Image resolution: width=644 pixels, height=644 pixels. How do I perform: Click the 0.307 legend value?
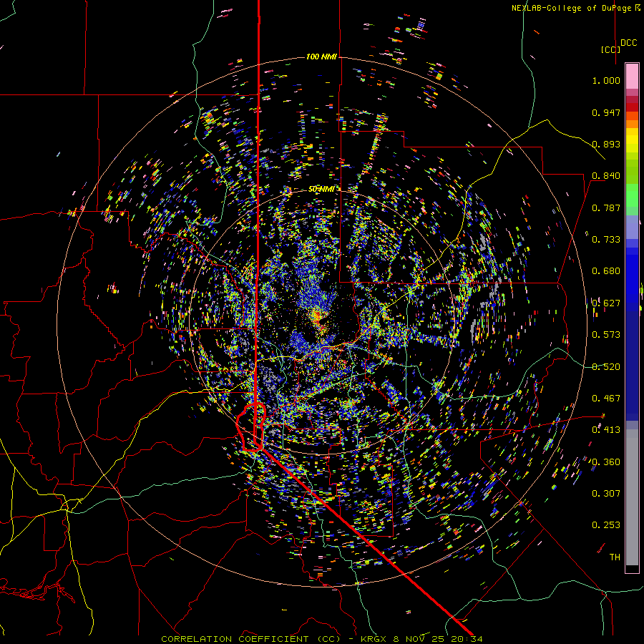tap(606, 494)
